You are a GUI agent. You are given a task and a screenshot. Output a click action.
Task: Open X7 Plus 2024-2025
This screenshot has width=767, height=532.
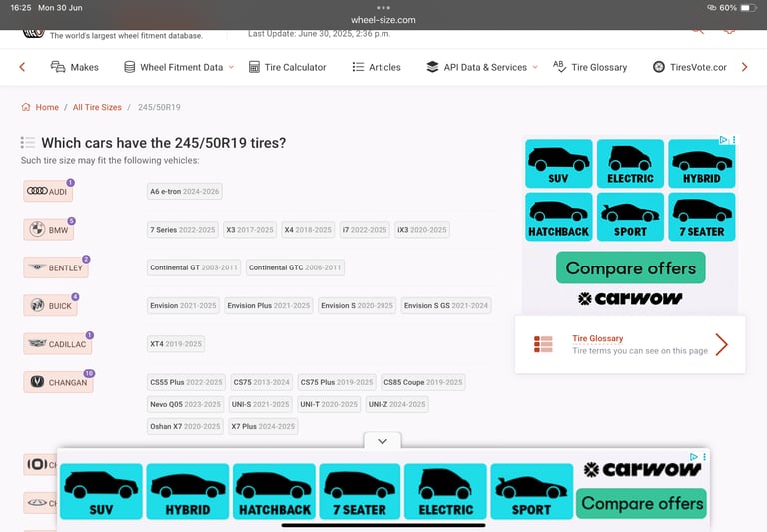click(263, 426)
